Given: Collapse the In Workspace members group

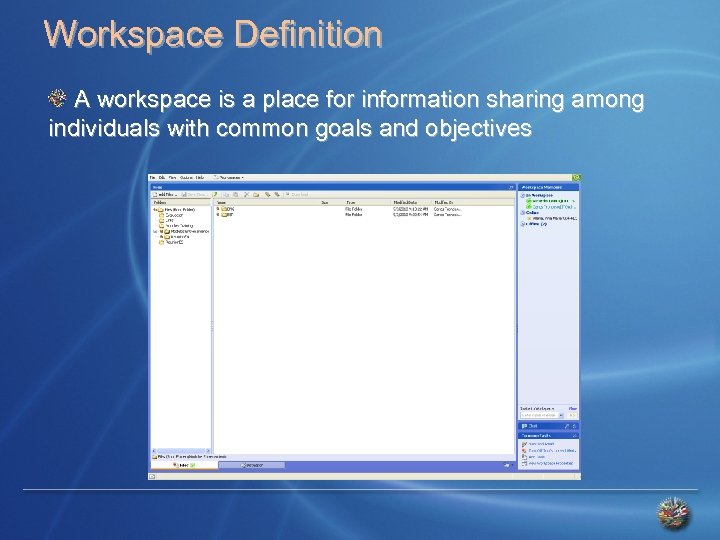Looking at the screenshot, I should (523, 196).
